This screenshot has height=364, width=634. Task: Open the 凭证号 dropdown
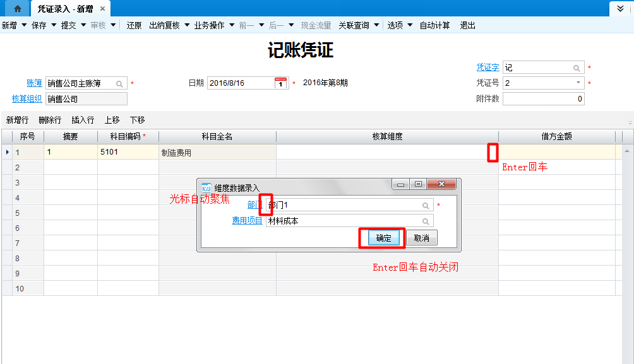click(x=578, y=83)
